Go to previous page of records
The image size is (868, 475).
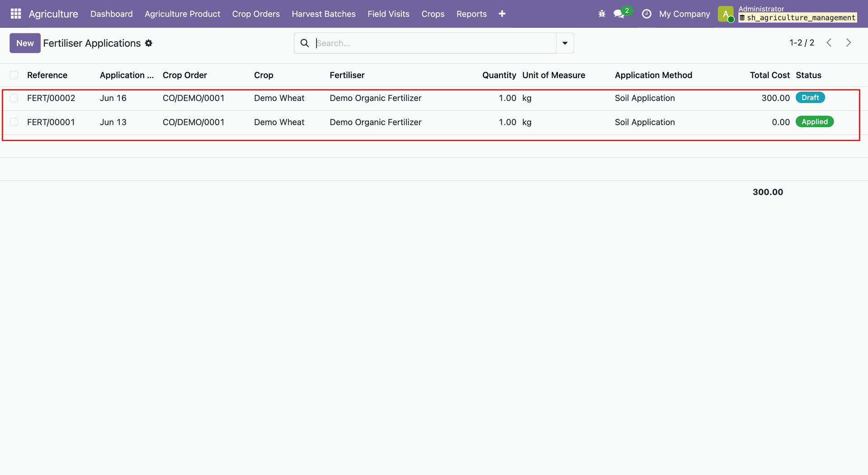click(829, 42)
